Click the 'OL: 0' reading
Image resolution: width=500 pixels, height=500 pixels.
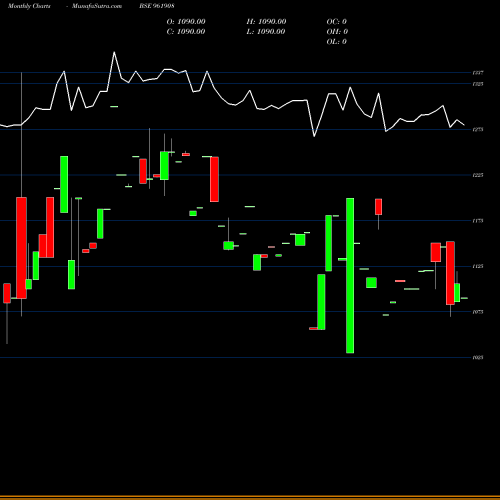[x=337, y=42]
